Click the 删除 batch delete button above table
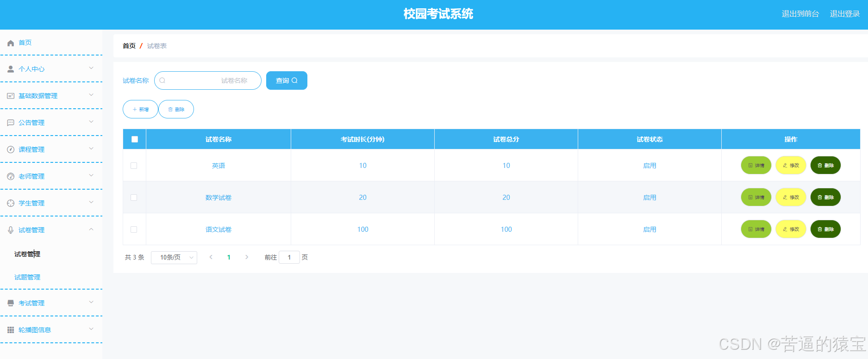The image size is (868, 359). [x=176, y=109]
